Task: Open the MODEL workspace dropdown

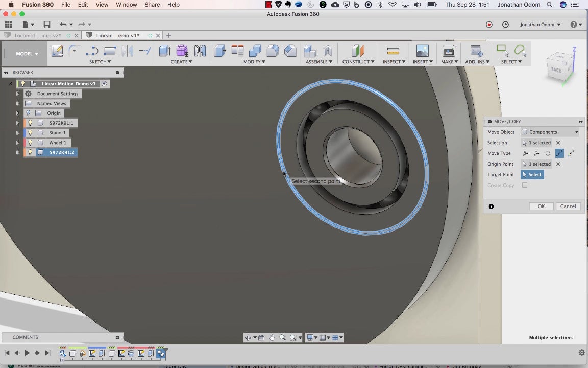Action: pyautogui.click(x=27, y=54)
